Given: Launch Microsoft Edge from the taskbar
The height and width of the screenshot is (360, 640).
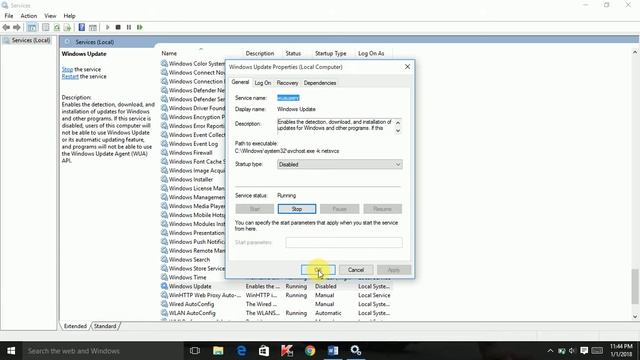Looking at the screenshot, I should pos(241,351).
